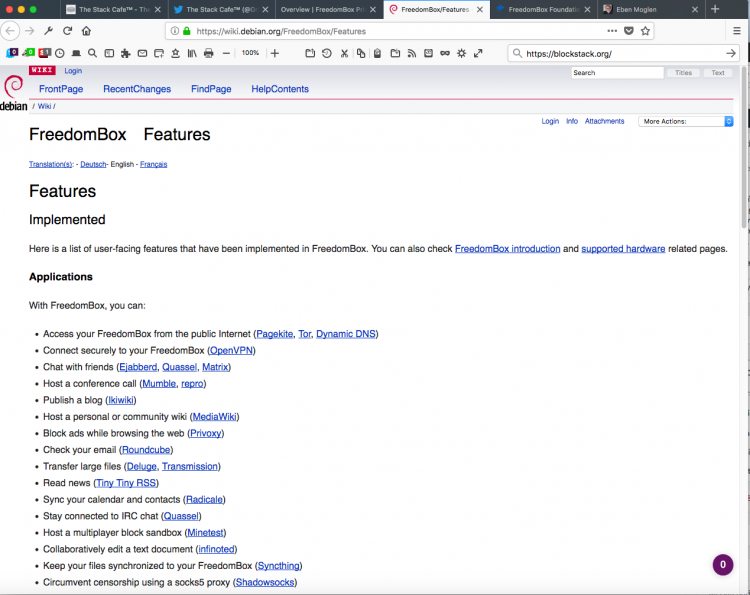Open the Tiny Tiny RSS link

126,483
